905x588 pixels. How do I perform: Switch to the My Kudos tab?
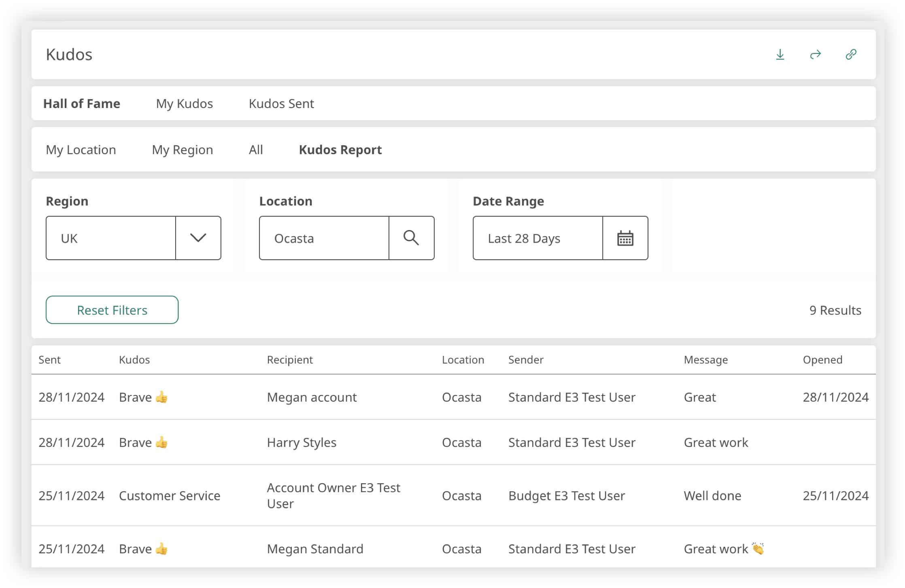point(184,104)
